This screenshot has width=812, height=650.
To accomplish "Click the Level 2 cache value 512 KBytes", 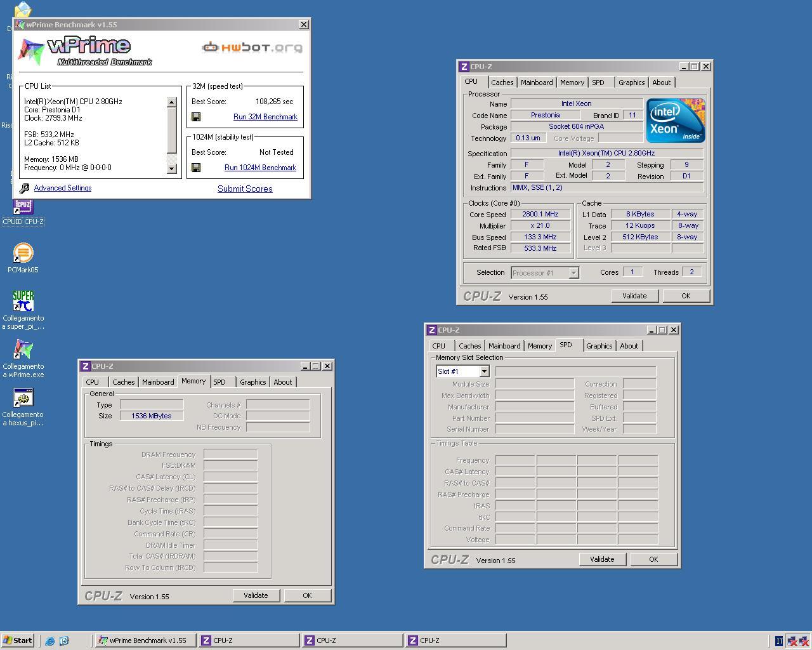I will click(640, 237).
